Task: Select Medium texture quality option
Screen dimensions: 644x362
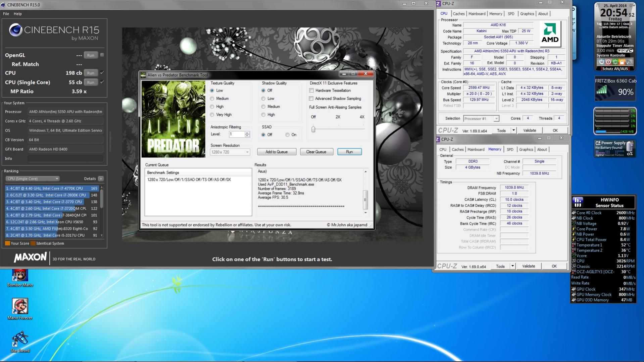Action: point(212,99)
